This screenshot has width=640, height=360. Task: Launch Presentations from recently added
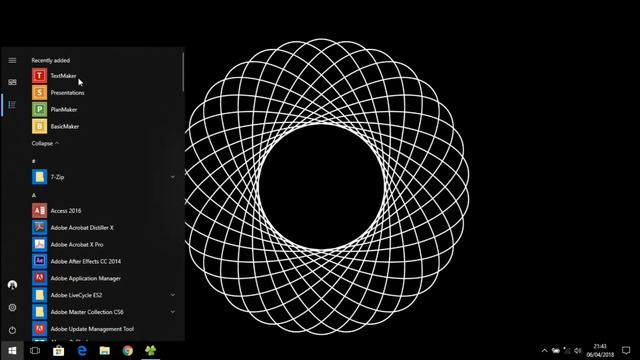40,93
